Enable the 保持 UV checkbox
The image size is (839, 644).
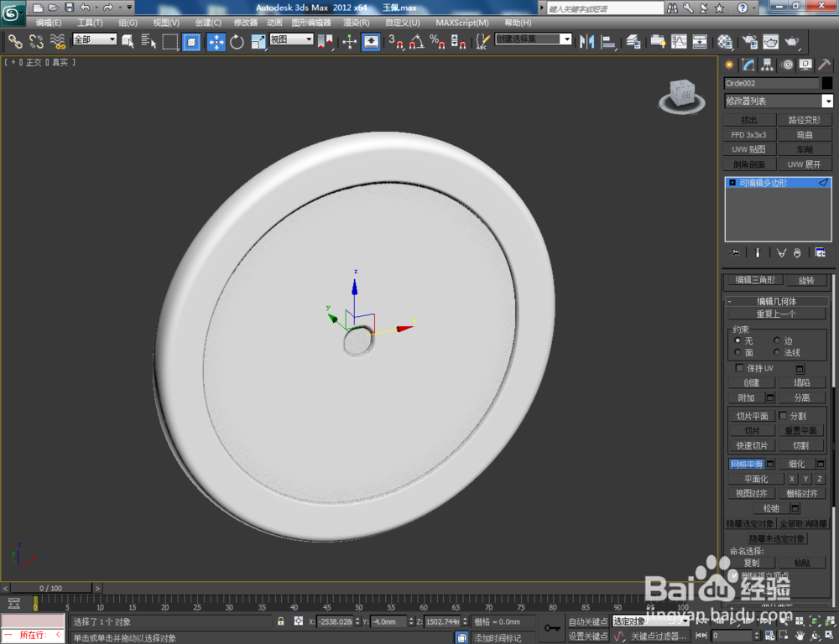[x=739, y=367]
